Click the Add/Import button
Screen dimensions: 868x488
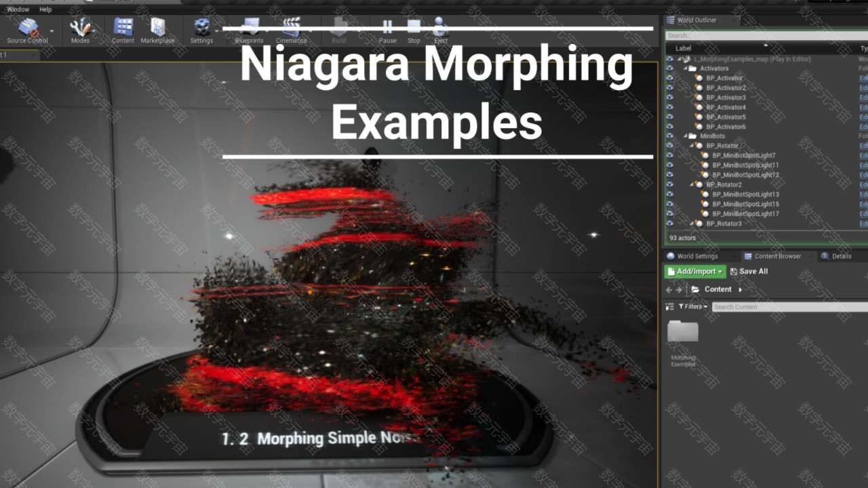(695, 271)
